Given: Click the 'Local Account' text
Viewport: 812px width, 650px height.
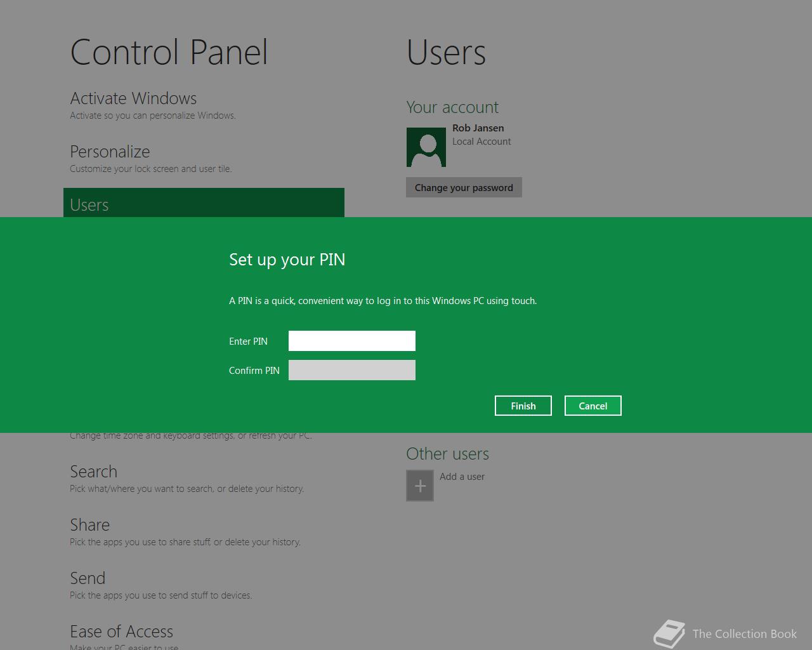Looking at the screenshot, I should point(481,142).
